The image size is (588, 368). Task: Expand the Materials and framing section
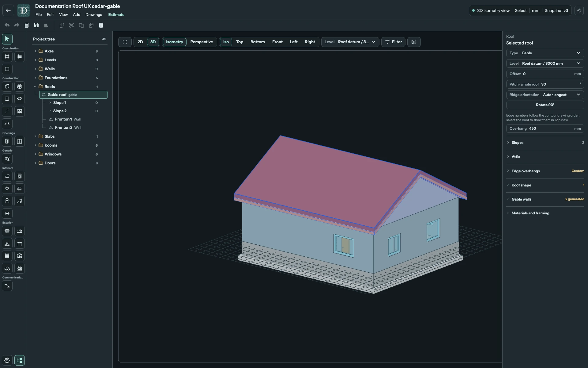pyautogui.click(x=545, y=213)
